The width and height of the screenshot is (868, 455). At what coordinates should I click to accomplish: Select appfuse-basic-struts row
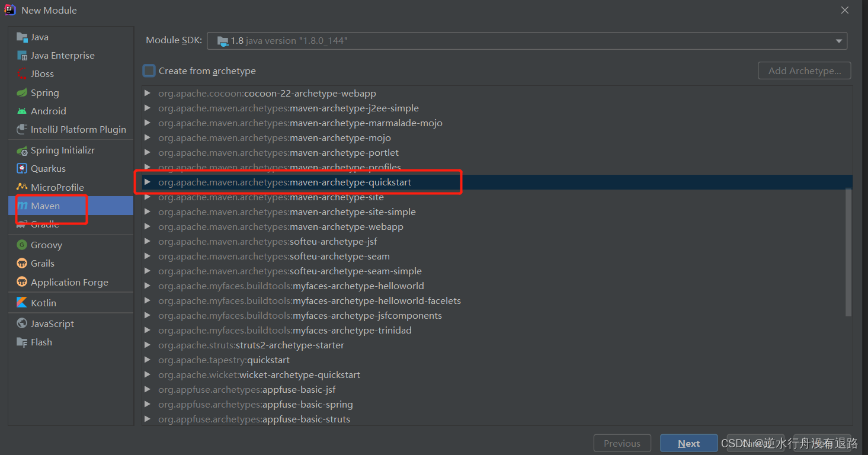click(498, 419)
